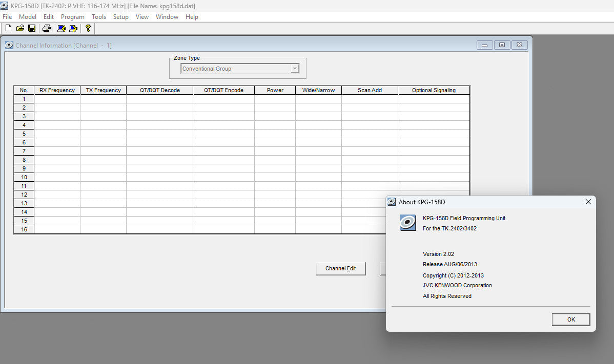This screenshot has height=364, width=614.
Task: Open the Program menu
Action: 72,17
